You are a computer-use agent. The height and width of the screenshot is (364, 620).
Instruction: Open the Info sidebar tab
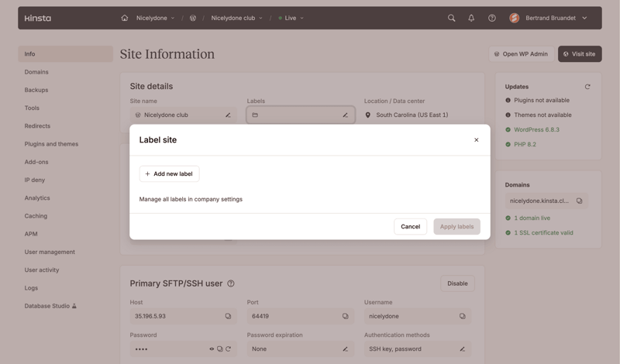[66, 53]
